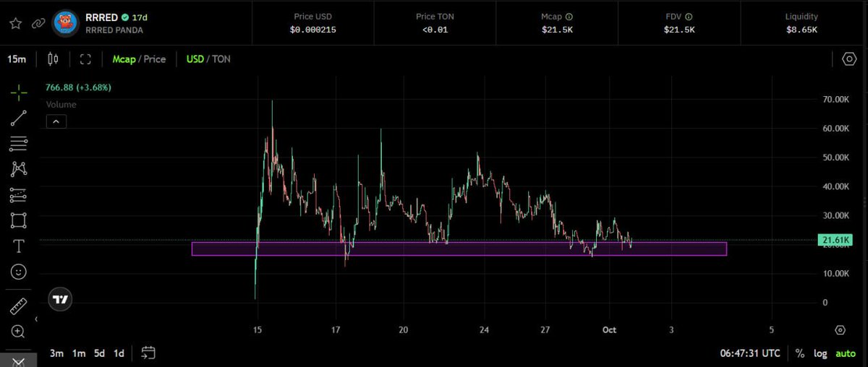Open timezone menu at 06:47:31 UTC
Image resolution: width=868 pixels, height=367 pixels.
click(x=750, y=353)
